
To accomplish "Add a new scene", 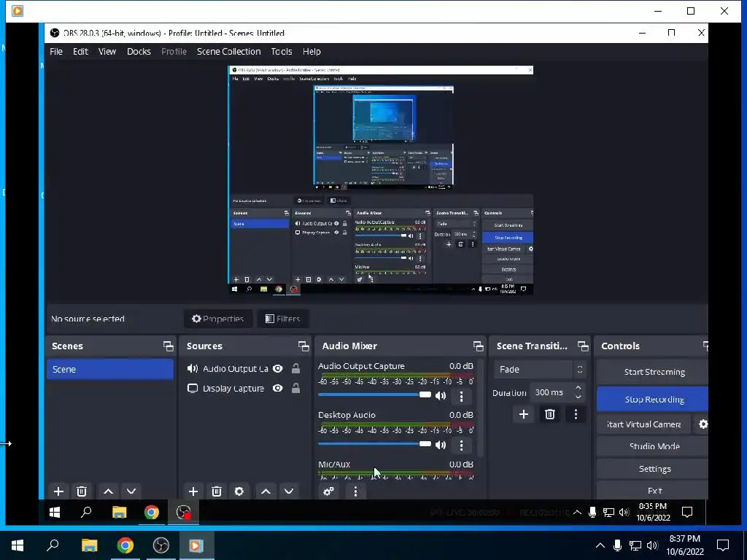I will 58,491.
